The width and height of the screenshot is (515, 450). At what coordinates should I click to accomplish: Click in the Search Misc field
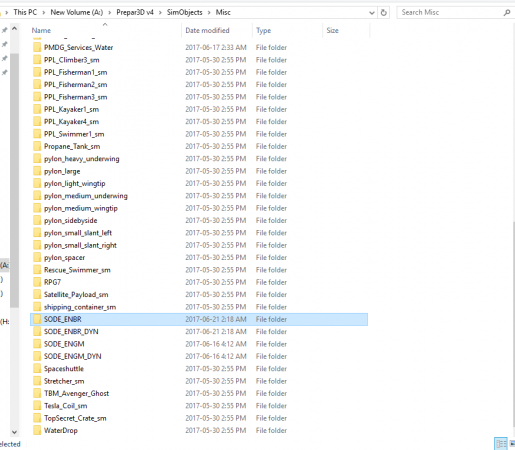point(450,13)
